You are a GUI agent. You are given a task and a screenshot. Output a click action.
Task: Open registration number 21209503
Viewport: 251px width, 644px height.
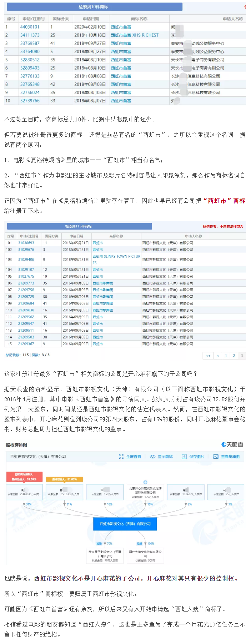click(26, 337)
